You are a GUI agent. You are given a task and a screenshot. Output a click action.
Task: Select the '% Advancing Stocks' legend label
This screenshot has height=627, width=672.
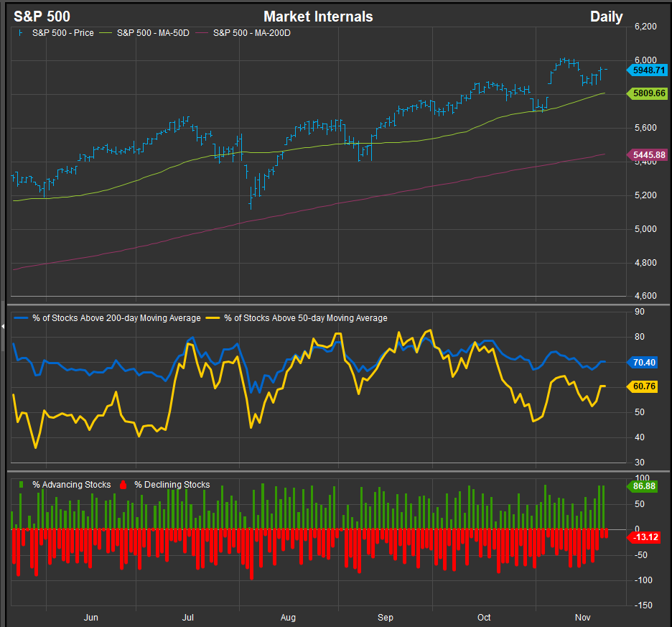72,485
